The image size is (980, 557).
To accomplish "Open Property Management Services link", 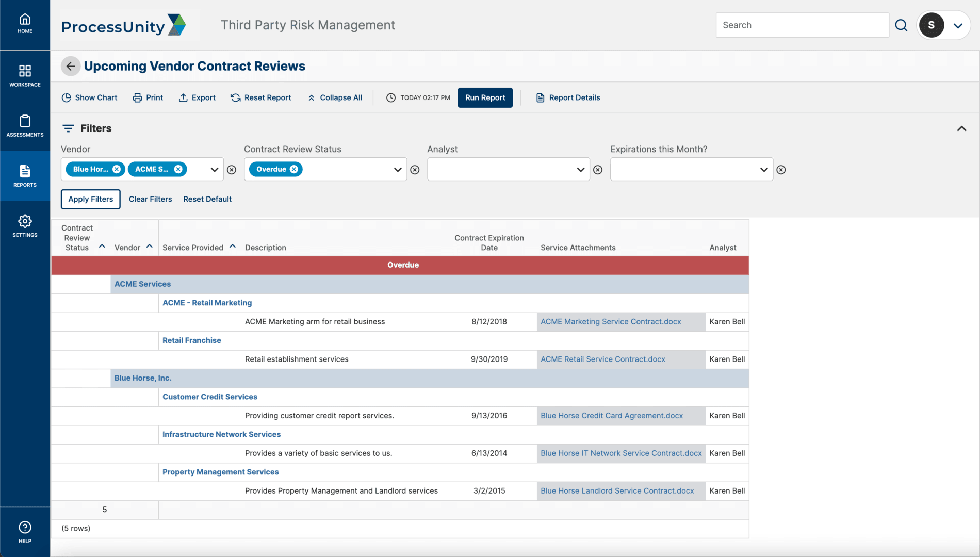I will point(220,472).
